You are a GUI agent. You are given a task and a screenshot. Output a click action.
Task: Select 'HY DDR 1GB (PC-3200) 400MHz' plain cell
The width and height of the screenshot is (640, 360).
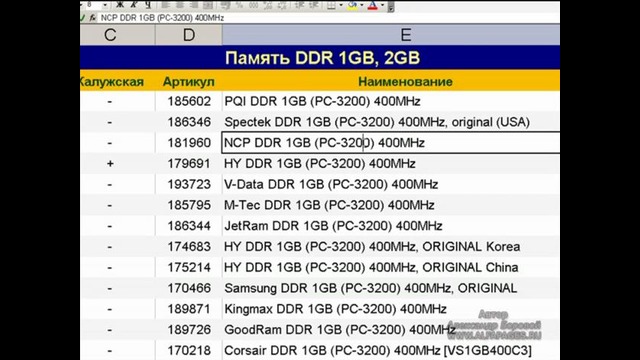[391, 164]
